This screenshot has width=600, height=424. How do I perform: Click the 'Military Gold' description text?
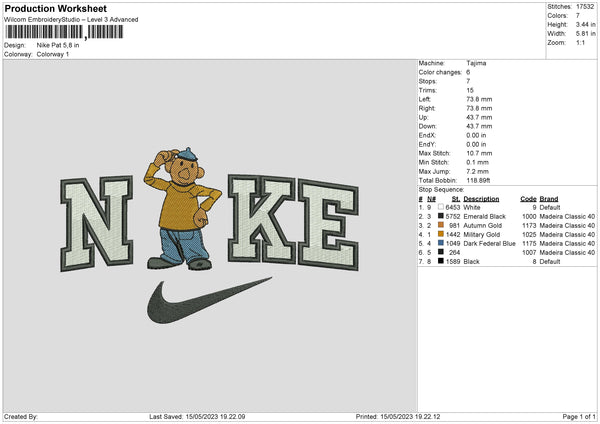tap(482, 234)
